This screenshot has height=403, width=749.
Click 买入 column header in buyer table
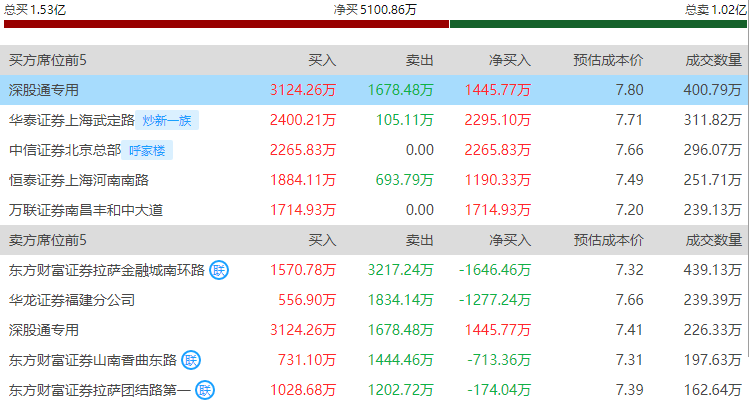(322, 60)
